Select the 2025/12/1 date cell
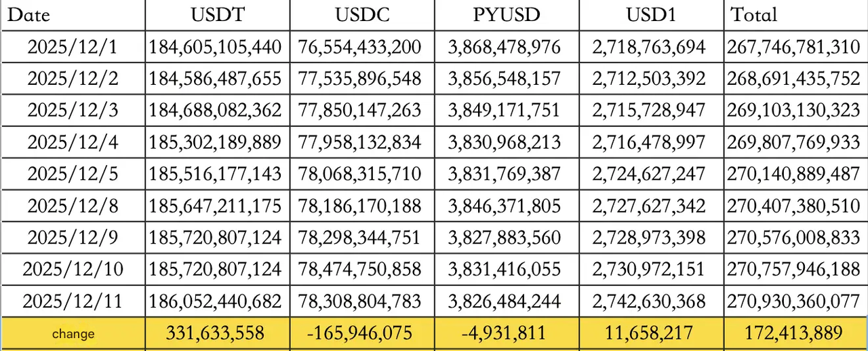The height and width of the screenshot is (351, 868). coord(73,47)
